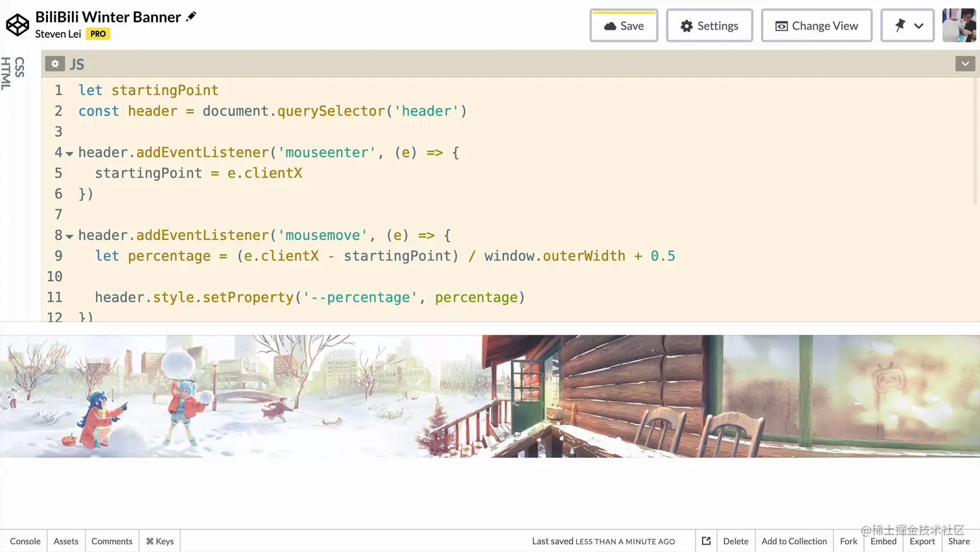Click Add to Collection

[x=794, y=541]
